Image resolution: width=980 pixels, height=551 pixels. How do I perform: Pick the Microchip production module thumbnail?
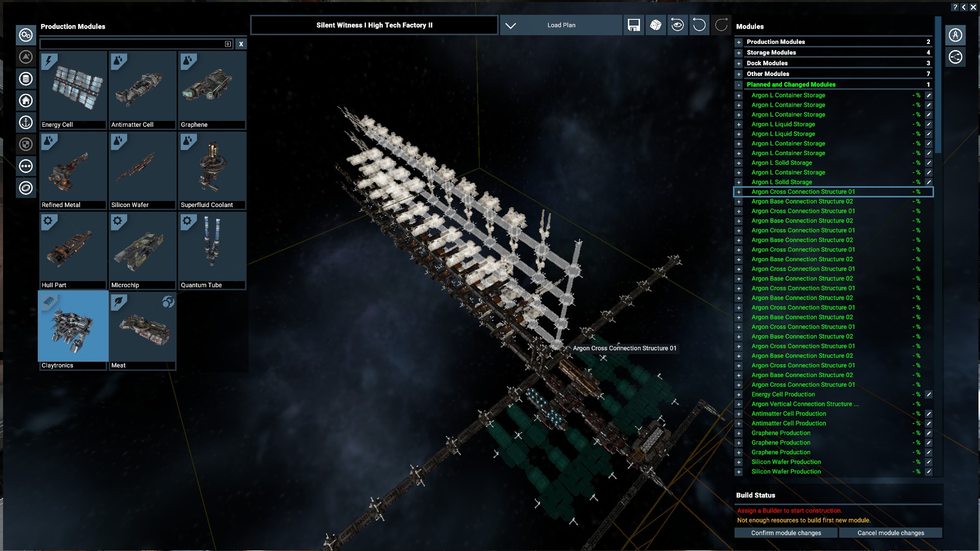(142, 251)
